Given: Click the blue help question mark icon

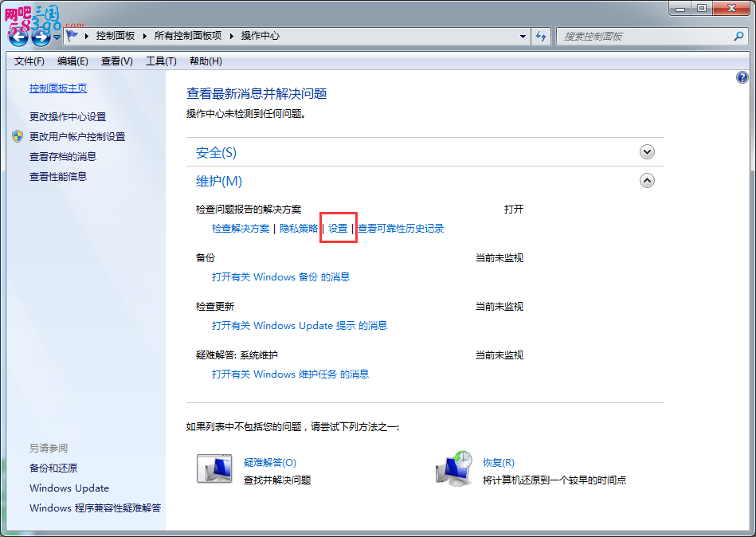Looking at the screenshot, I should click(x=742, y=77).
